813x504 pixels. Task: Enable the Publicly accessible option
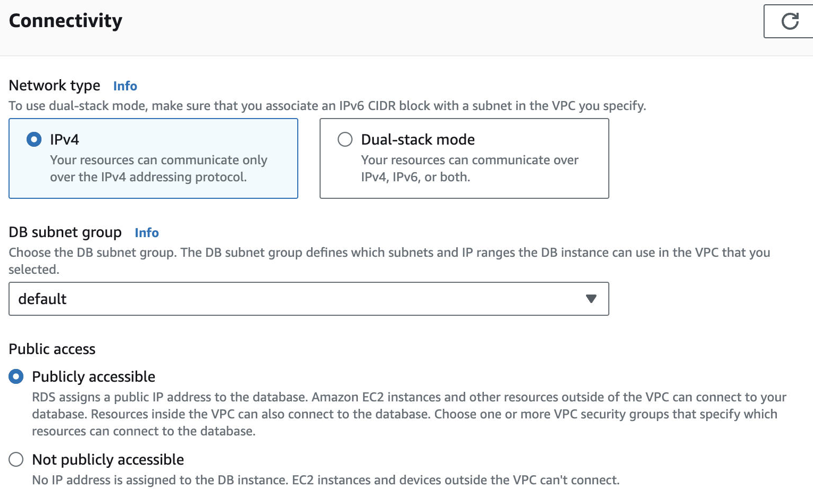(16, 376)
